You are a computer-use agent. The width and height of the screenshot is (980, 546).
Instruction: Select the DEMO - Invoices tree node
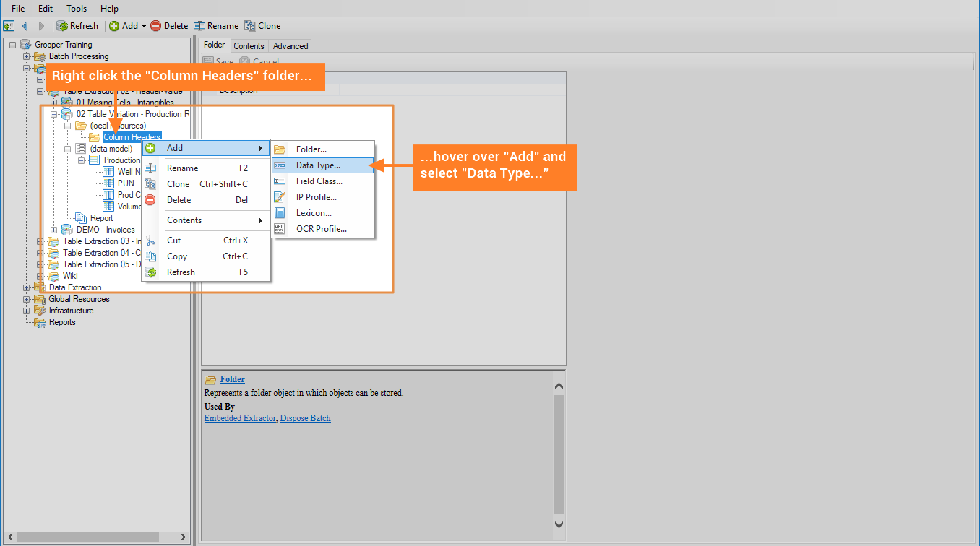coord(106,230)
